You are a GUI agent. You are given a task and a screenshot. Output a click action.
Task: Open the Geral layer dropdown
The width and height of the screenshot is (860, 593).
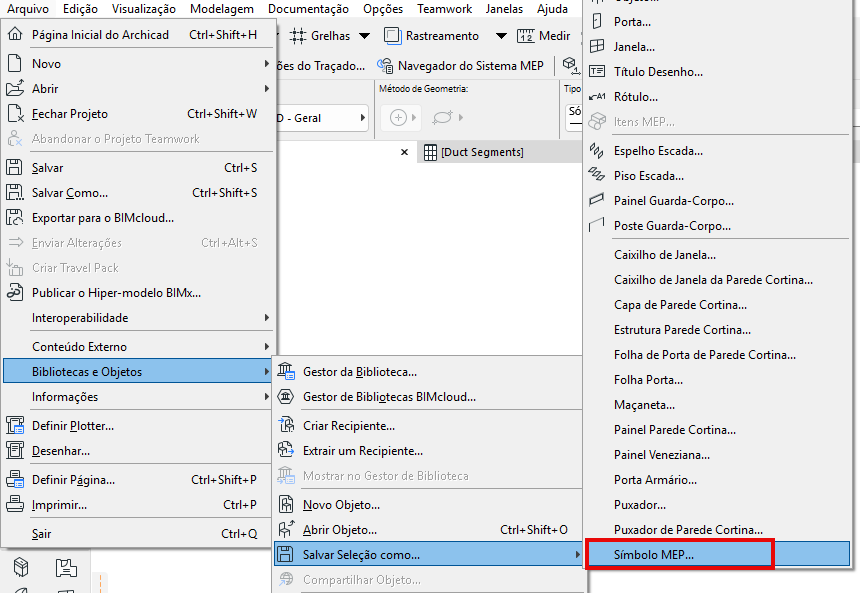[x=322, y=117]
